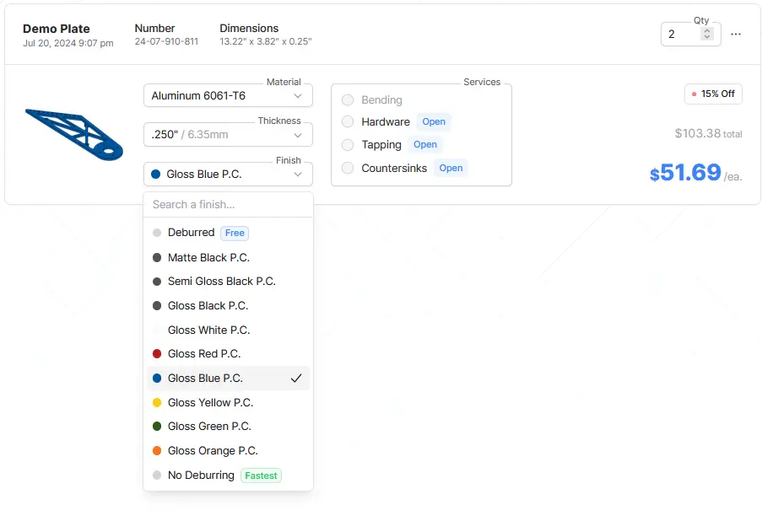The image size is (762, 532).
Task: Click Open badge beside Countersinks
Action: pyautogui.click(x=451, y=169)
